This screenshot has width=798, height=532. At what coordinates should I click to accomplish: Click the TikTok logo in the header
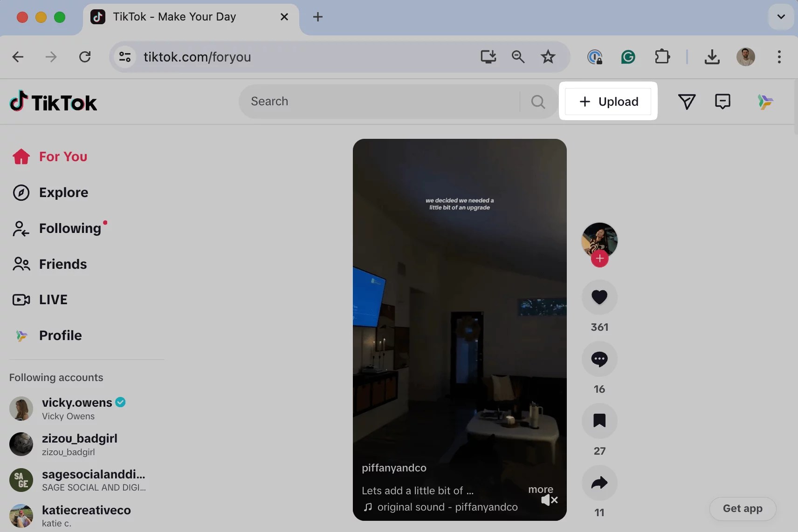click(x=53, y=102)
